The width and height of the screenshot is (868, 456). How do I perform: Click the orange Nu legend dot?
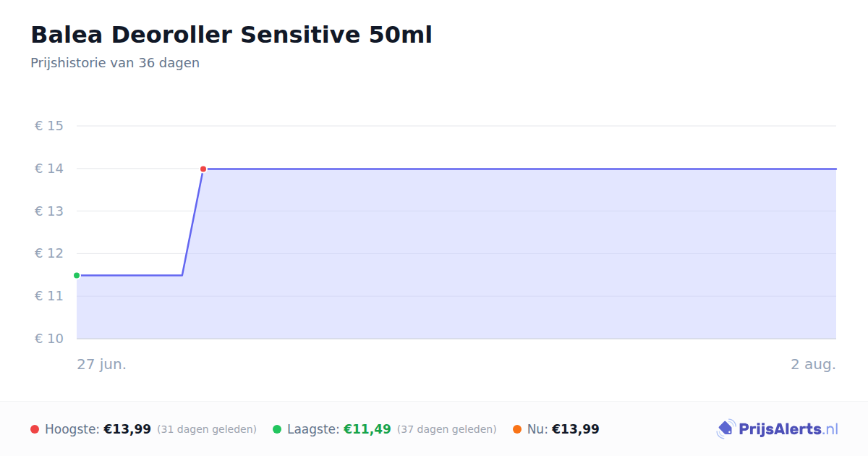[517, 429]
